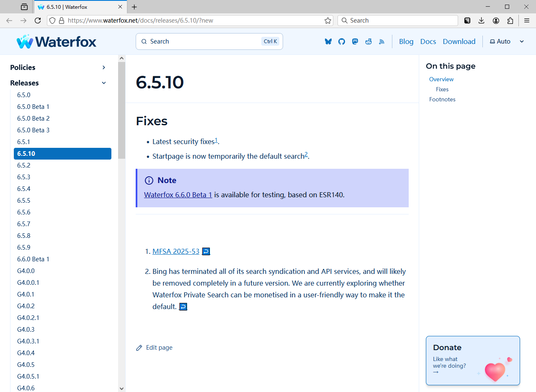
Task: Open release 6.5.0 Beta 1
Action: click(x=62, y=107)
